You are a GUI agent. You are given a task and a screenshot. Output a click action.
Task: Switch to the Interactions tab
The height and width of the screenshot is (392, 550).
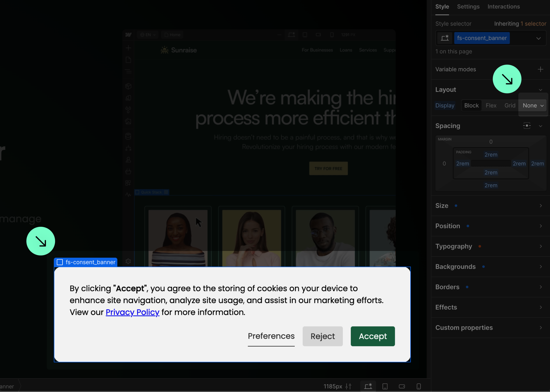click(x=503, y=7)
